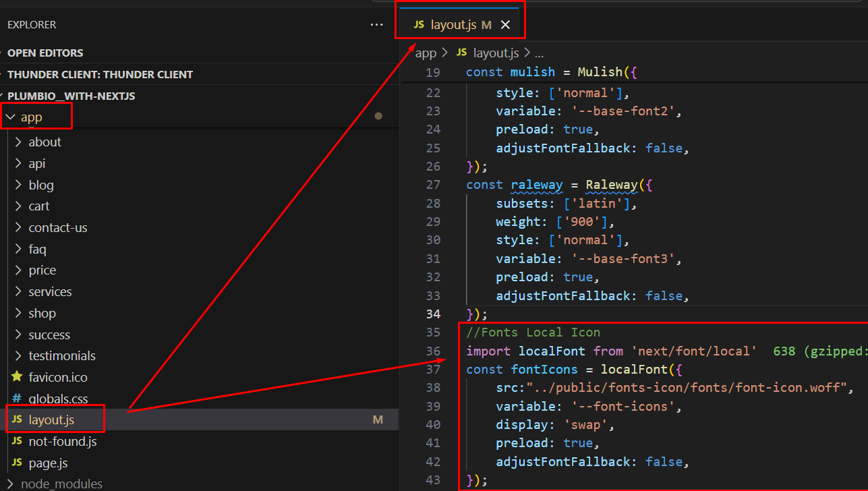Open page.js file
Screen dimensions: 868x491
[48, 463]
